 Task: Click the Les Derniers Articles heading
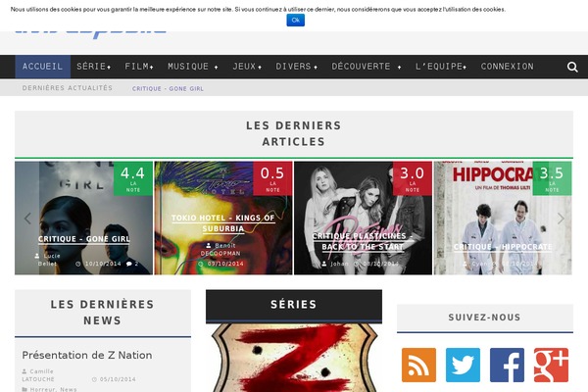click(294, 133)
